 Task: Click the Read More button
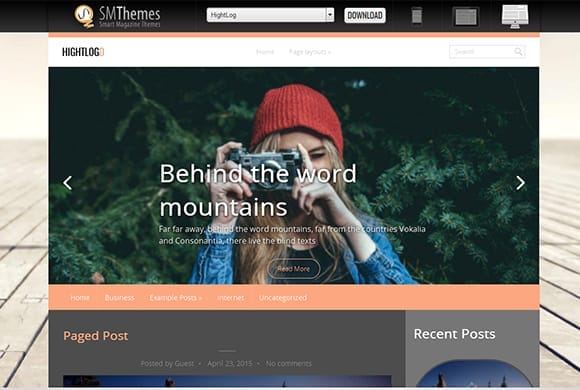point(294,269)
